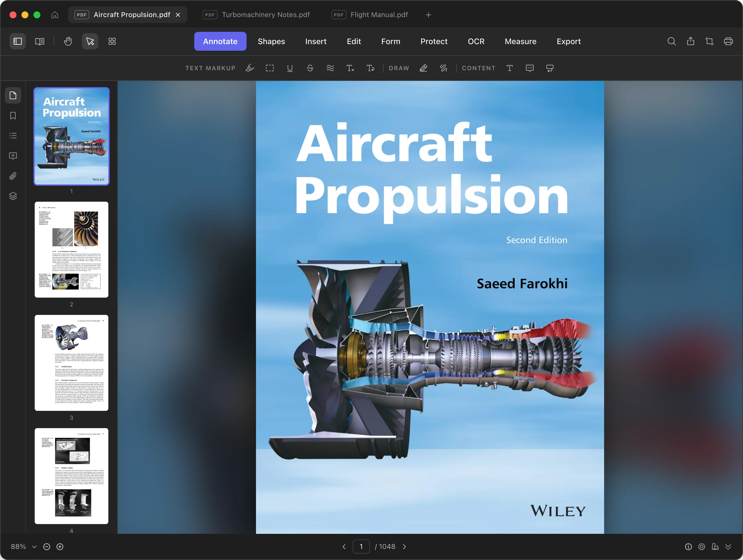
Task: Show annotations comments panel in sidebar
Action: click(x=13, y=156)
